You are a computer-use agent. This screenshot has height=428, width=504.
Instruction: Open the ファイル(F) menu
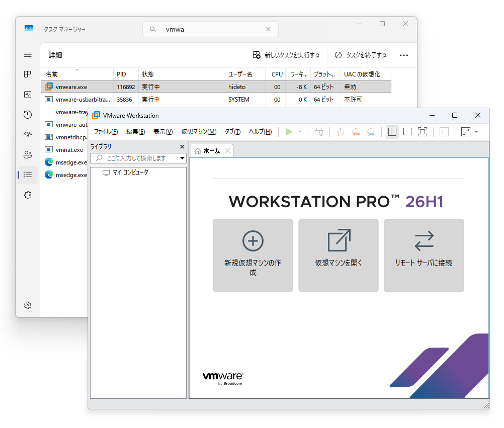[x=106, y=132]
